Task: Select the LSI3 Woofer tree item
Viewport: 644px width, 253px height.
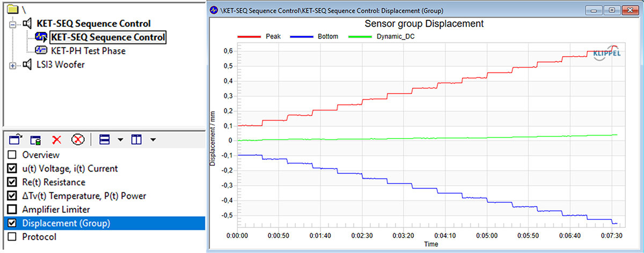Action: [60, 65]
